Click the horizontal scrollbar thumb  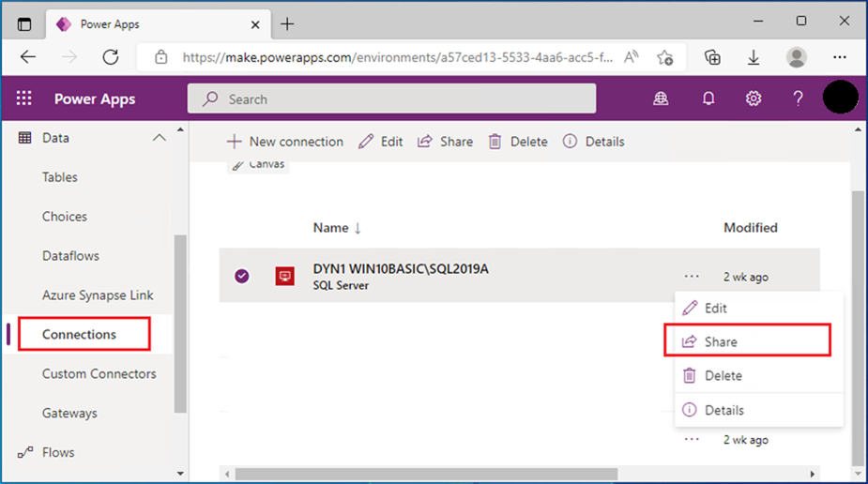(426, 474)
